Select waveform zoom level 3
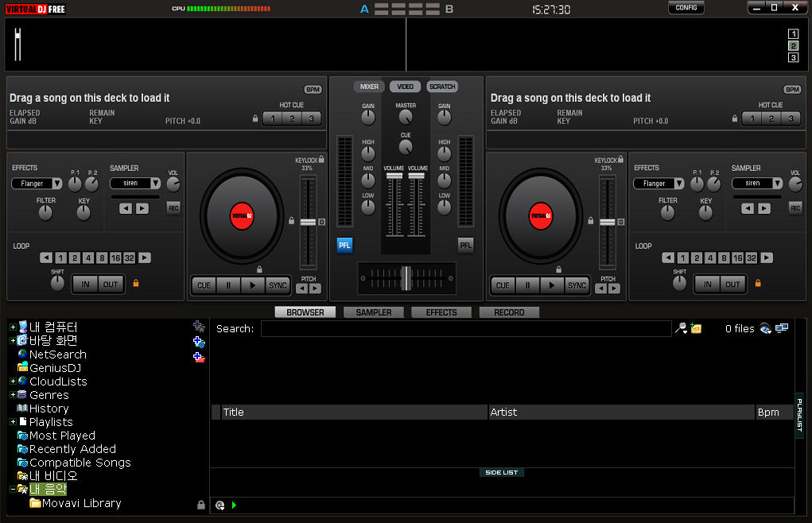This screenshot has width=812, height=523. 793,57
